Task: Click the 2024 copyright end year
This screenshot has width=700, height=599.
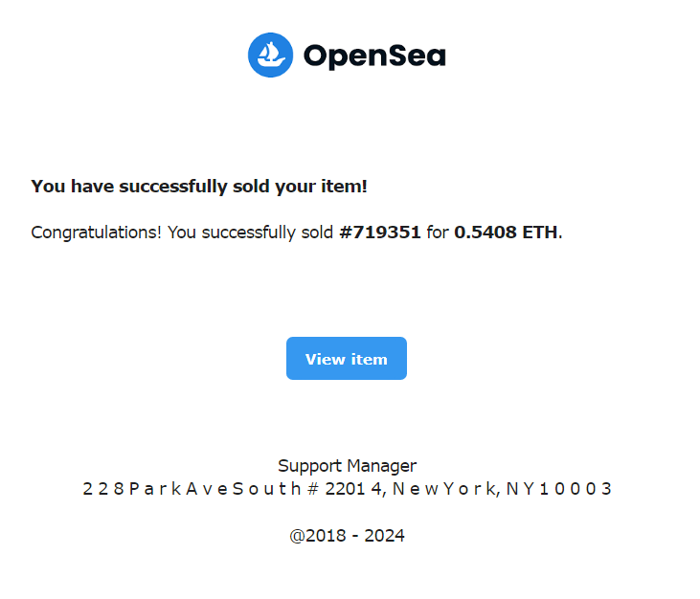Action: click(384, 536)
